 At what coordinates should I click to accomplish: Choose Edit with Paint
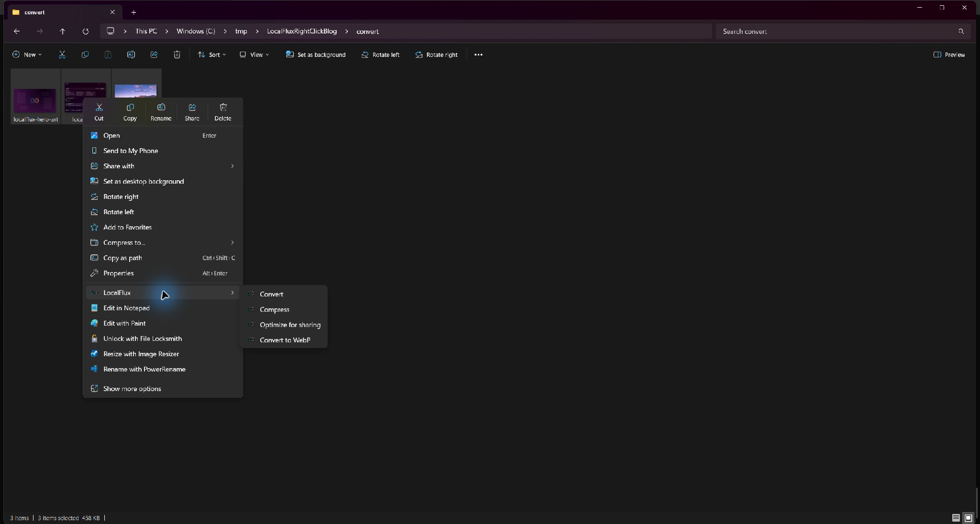click(x=163, y=323)
